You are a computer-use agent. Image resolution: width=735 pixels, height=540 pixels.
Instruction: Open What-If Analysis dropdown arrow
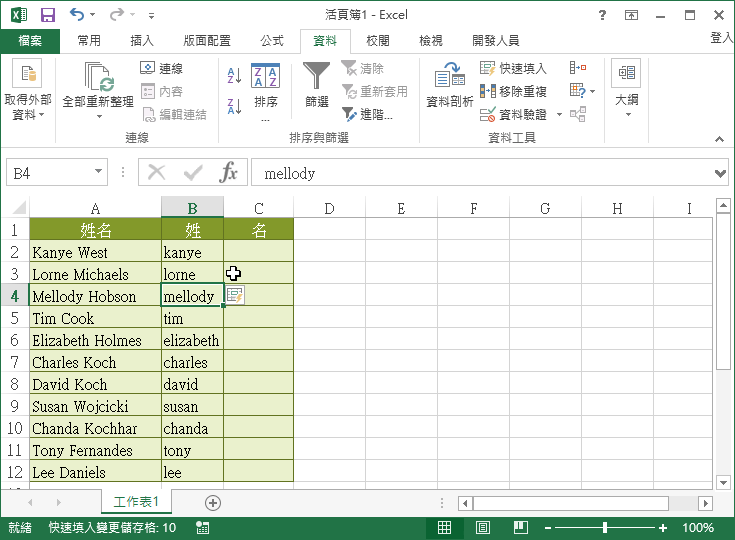click(x=592, y=91)
